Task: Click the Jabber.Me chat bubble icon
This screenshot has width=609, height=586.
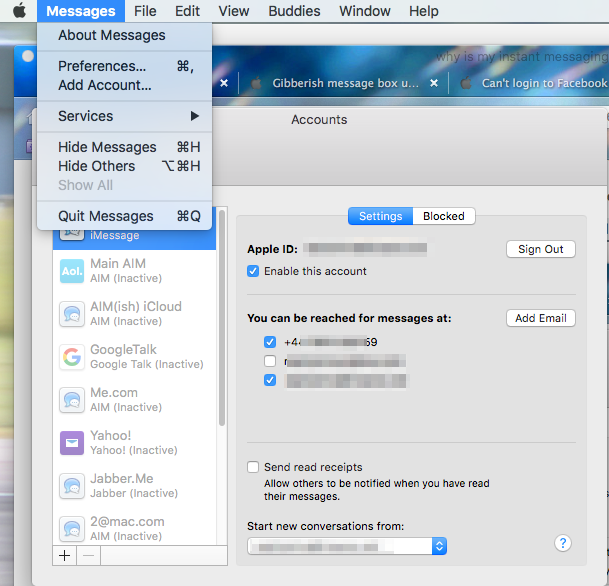Action: click(x=72, y=486)
